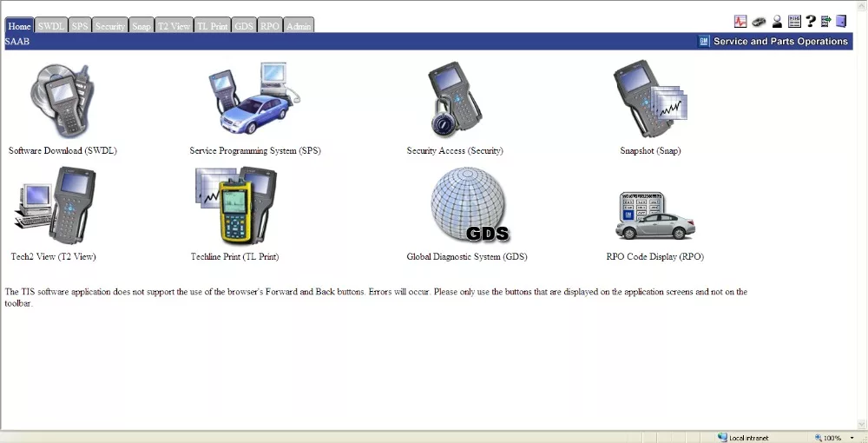Switch to the Security tab
Image resolution: width=868 pixels, height=443 pixels.
click(110, 26)
